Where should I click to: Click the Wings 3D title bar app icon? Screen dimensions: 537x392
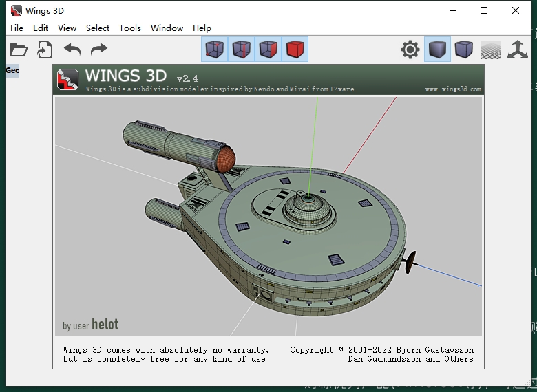click(16, 10)
